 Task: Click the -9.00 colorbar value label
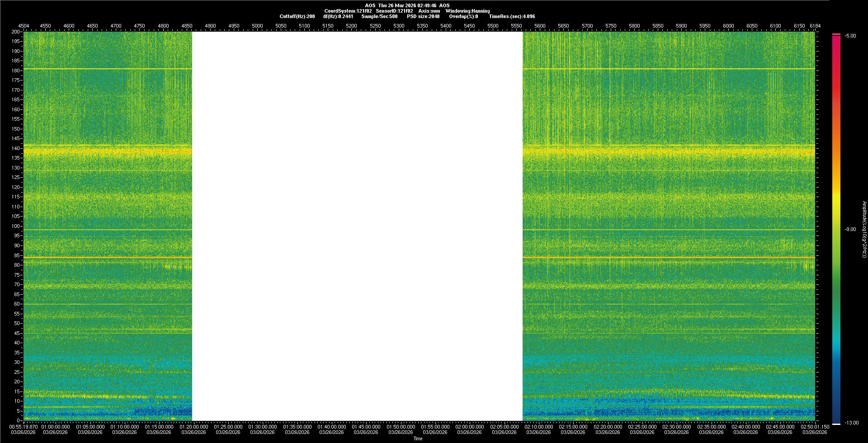pyautogui.click(x=850, y=230)
